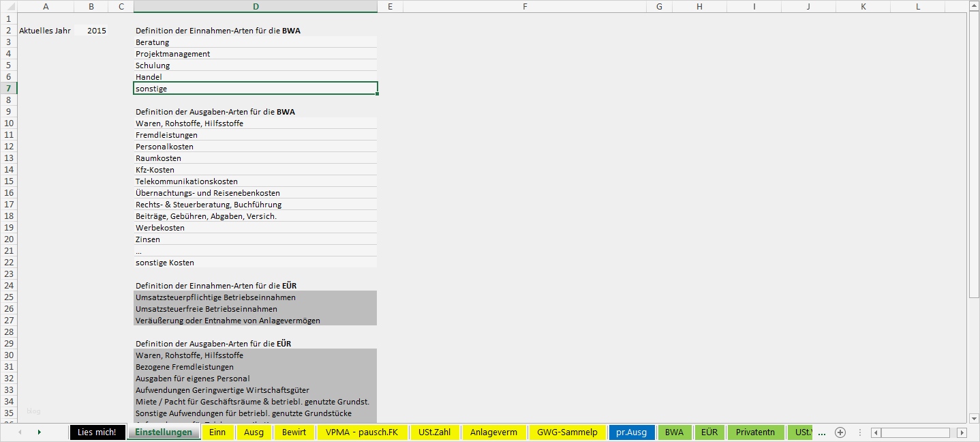Open the EÜR sheet tab
This screenshot has width=980, height=442.
click(x=709, y=432)
